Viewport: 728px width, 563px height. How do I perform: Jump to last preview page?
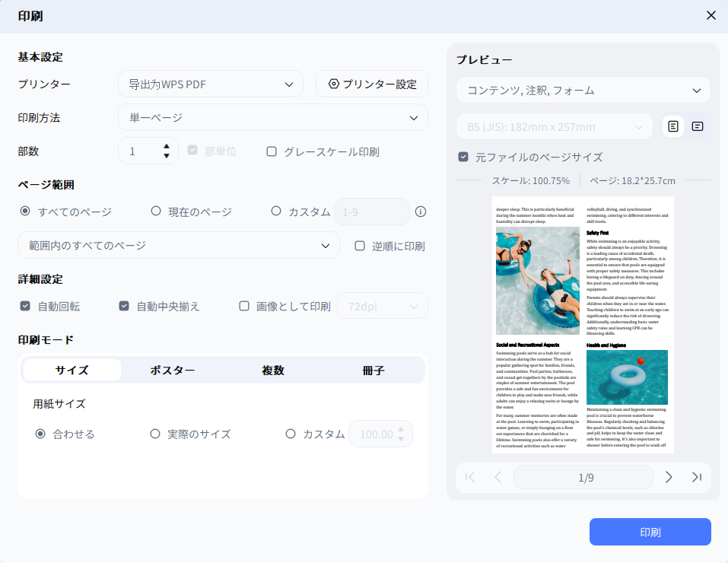pos(696,477)
